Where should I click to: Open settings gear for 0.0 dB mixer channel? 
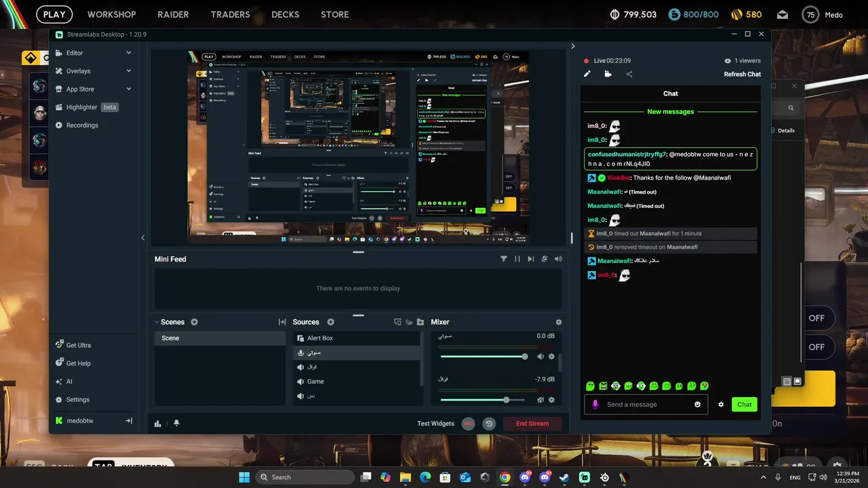tap(551, 357)
